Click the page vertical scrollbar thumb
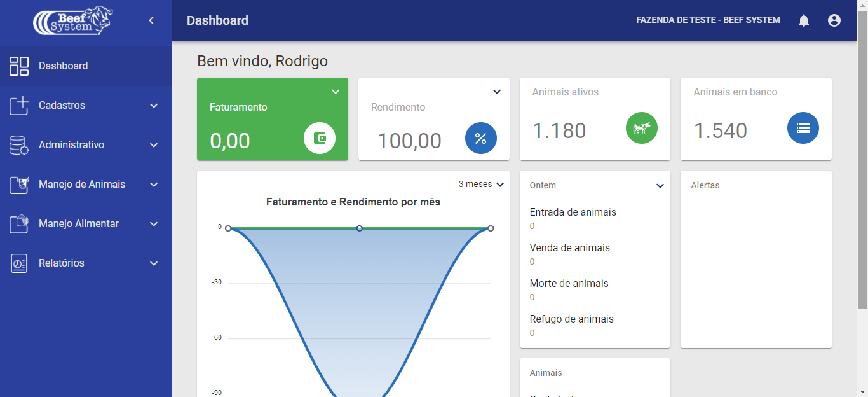868x397 pixels. coord(862,159)
